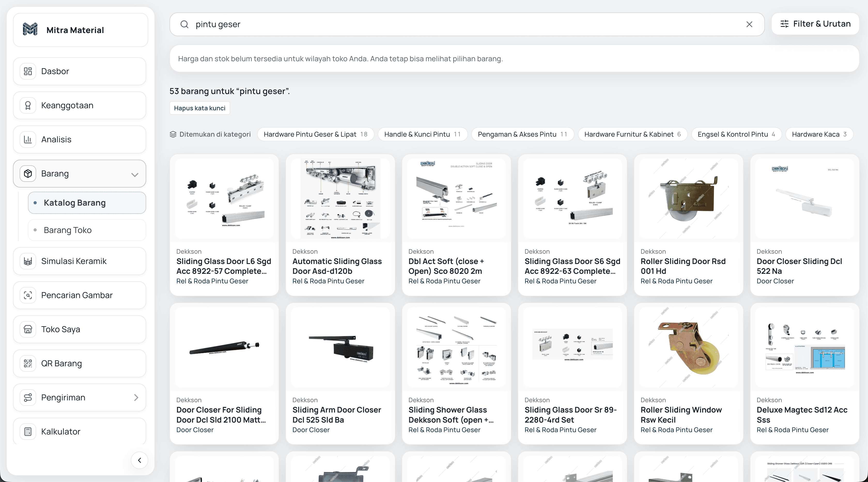The image size is (868, 482).
Task: Open Keanggotaan menu item
Action: 80,105
